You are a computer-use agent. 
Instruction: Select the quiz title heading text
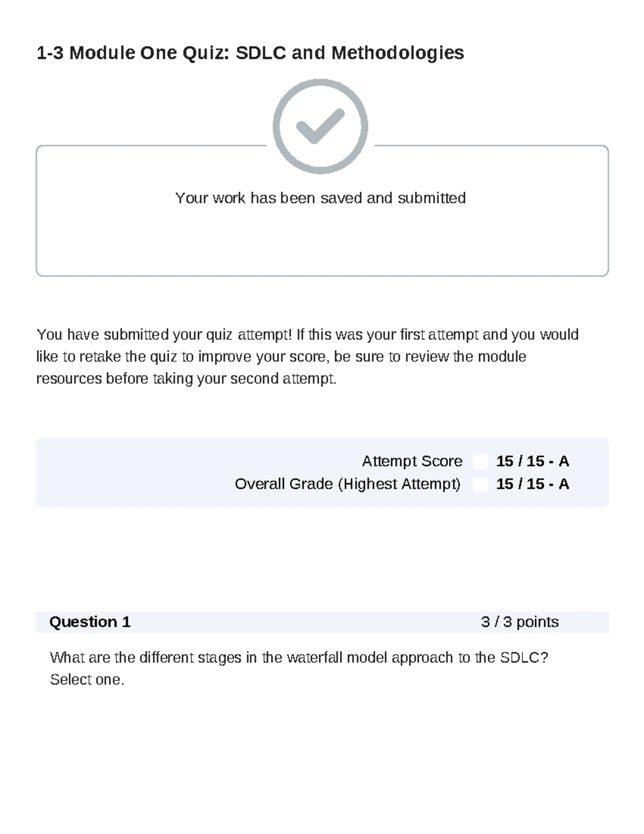click(x=250, y=53)
